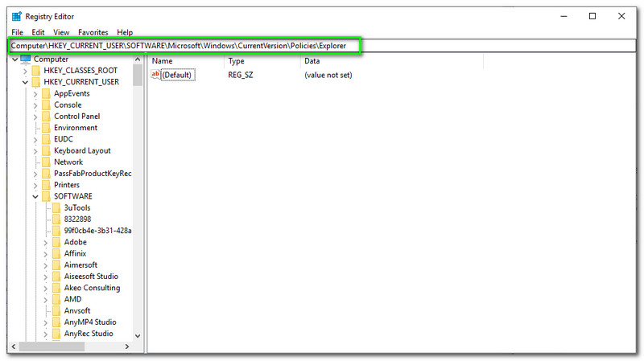Click the Environment folder icon
Viewport: 644px width, 361px height.
47,128
